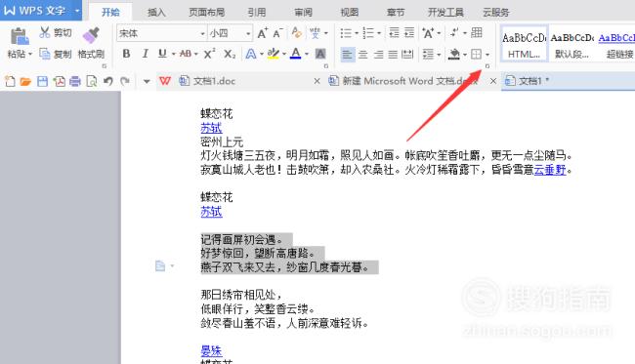The height and width of the screenshot is (364, 635).
Task: Click the font color A red swatch
Action: click(x=296, y=54)
